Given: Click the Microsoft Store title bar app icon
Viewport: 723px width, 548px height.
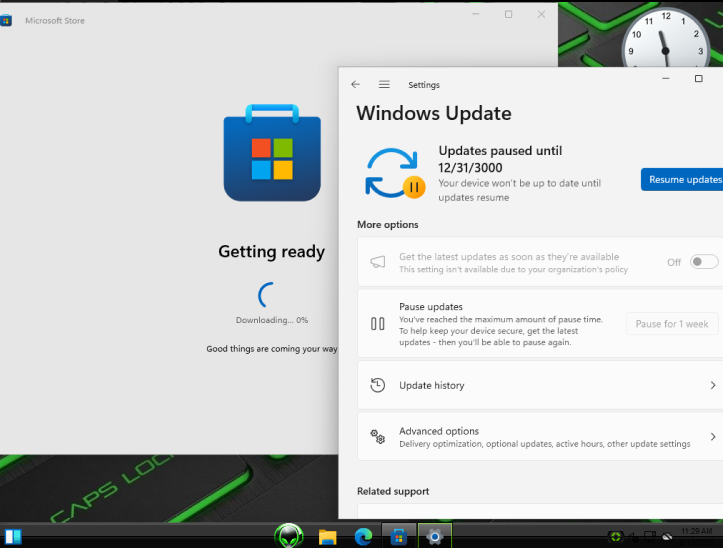Looking at the screenshot, I should [6, 20].
